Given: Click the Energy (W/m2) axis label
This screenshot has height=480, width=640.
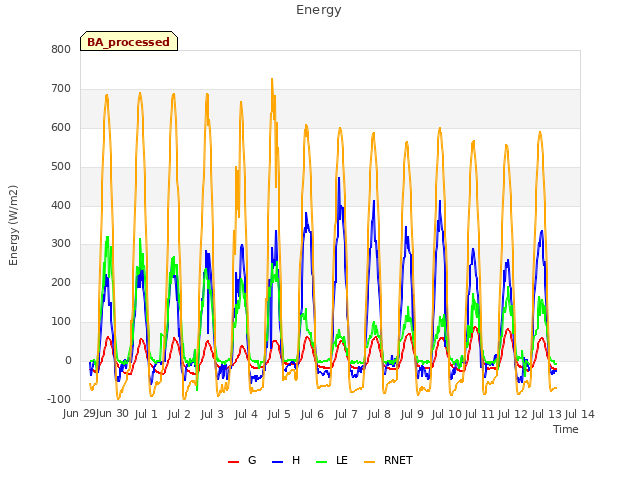Looking at the screenshot, I should pyautogui.click(x=13, y=225).
